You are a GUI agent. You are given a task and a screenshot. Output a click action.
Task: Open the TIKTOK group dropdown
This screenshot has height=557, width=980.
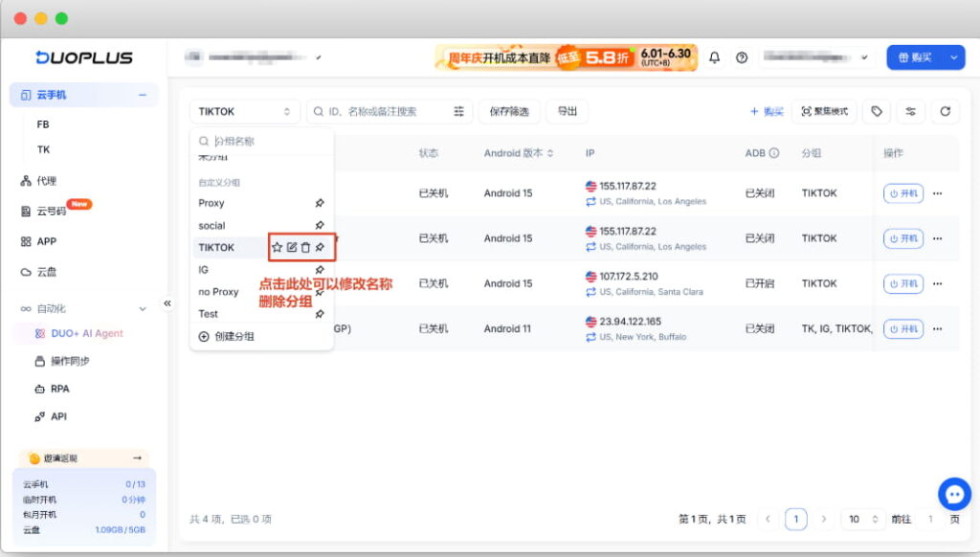click(x=244, y=111)
